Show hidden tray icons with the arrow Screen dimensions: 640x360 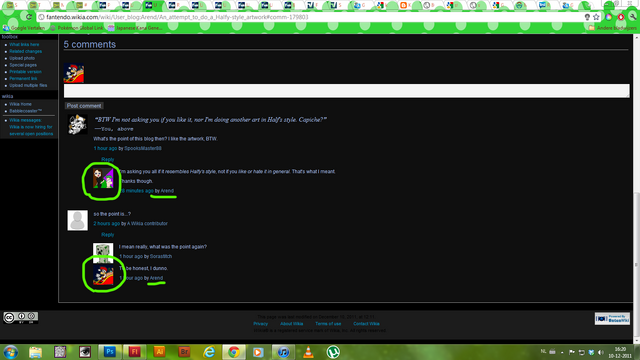point(562,352)
